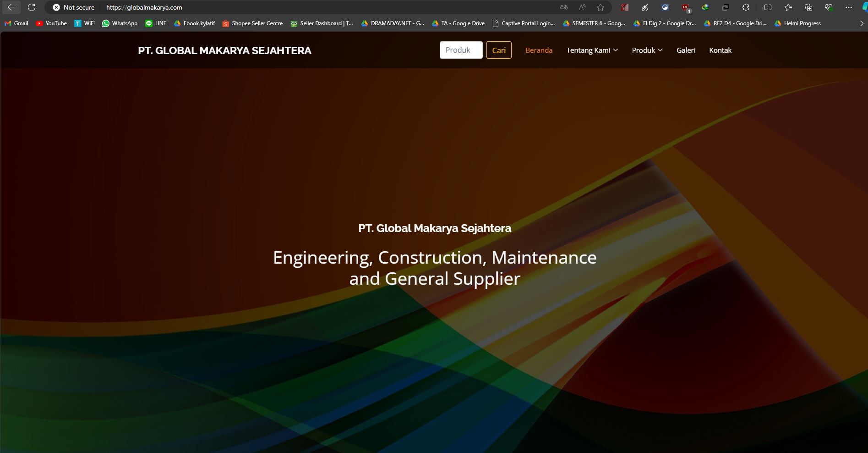The height and width of the screenshot is (453, 868).
Task: Open the blue circle extension icon
Action: pyautogui.click(x=665, y=7)
